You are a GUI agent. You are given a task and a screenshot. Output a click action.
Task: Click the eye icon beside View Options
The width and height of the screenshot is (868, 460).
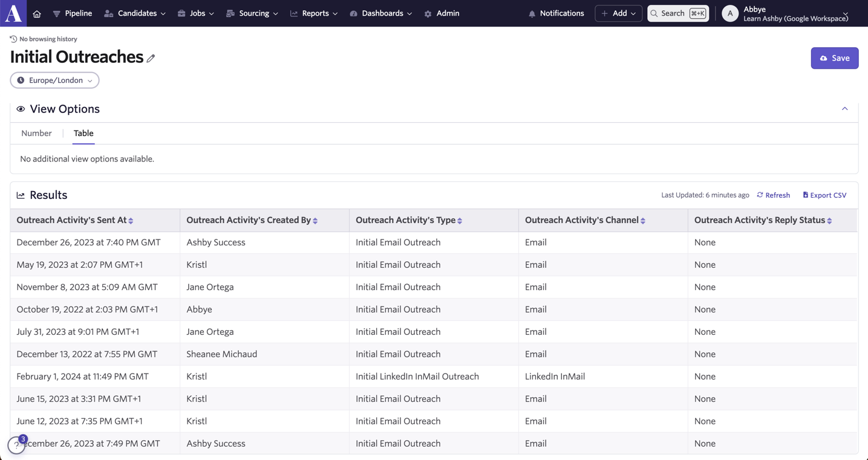tap(21, 109)
